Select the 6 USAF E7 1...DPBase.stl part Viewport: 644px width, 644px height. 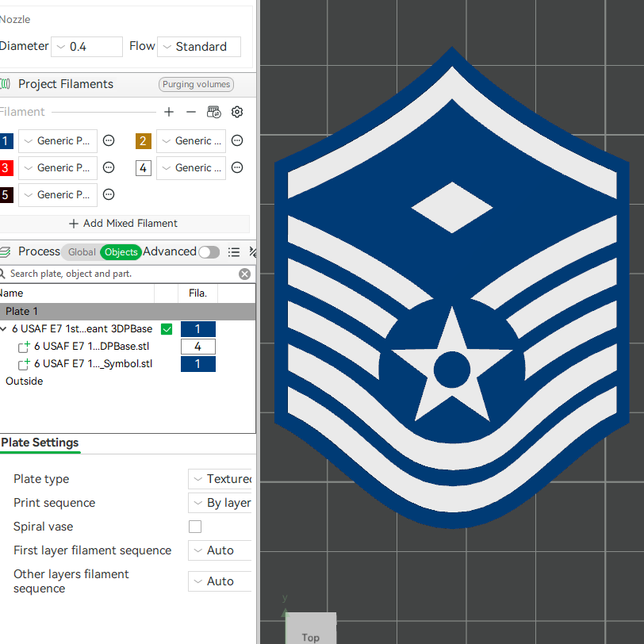click(x=91, y=347)
